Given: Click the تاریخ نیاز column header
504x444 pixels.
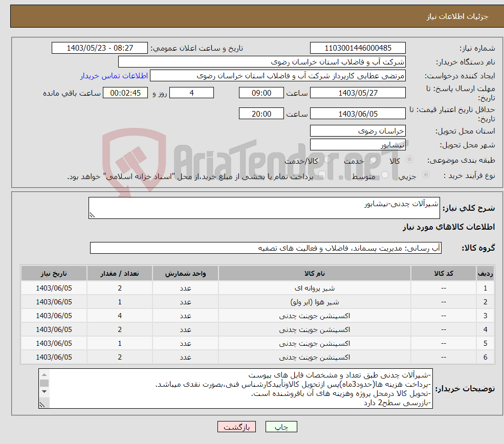Looking at the screenshot, I should [54, 273].
